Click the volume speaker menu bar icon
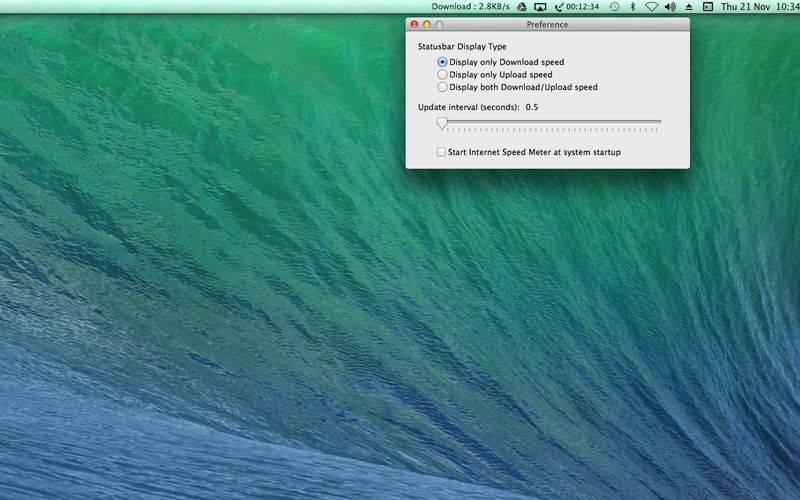The height and width of the screenshot is (500, 800). click(670, 7)
